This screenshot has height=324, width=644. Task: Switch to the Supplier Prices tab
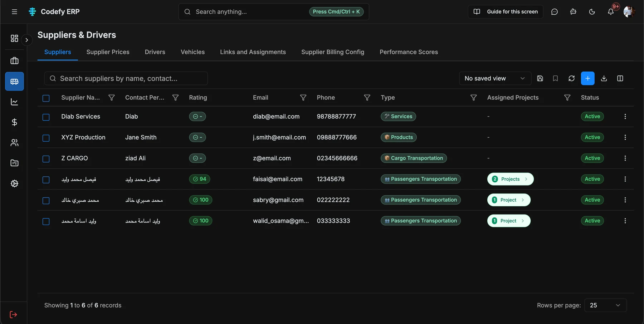click(108, 52)
